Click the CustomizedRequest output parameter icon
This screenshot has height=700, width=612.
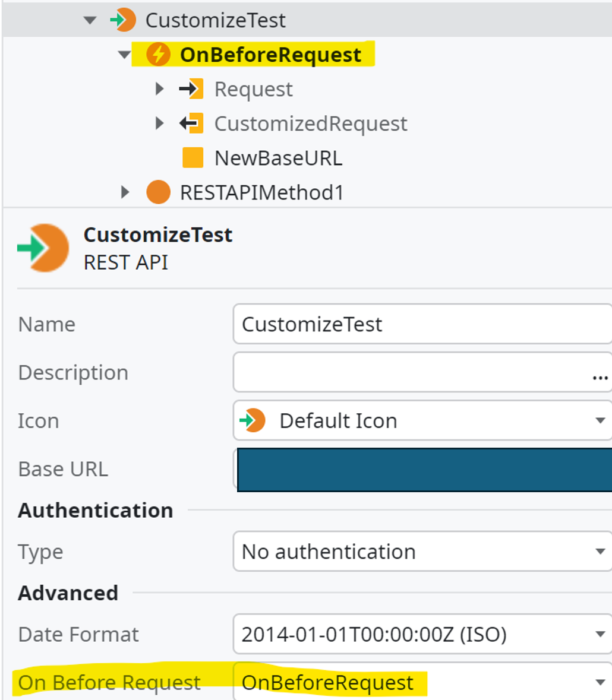191,123
